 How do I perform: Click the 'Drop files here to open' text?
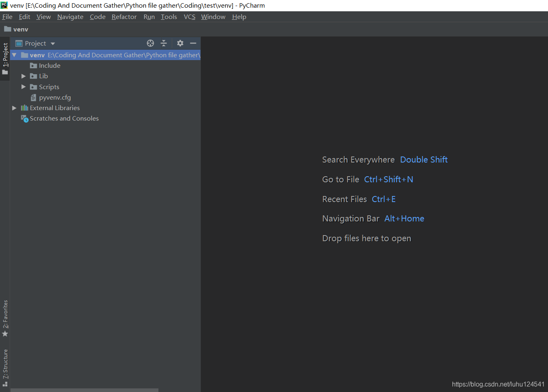(x=367, y=238)
